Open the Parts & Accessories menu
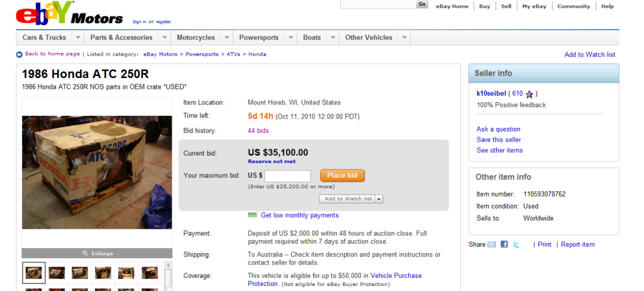The width and height of the screenshot is (644, 291). (x=121, y=38)
